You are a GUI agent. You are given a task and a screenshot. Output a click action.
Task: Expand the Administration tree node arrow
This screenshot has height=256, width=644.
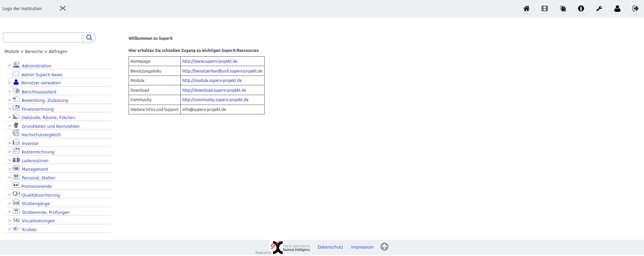tap(9, 66)
